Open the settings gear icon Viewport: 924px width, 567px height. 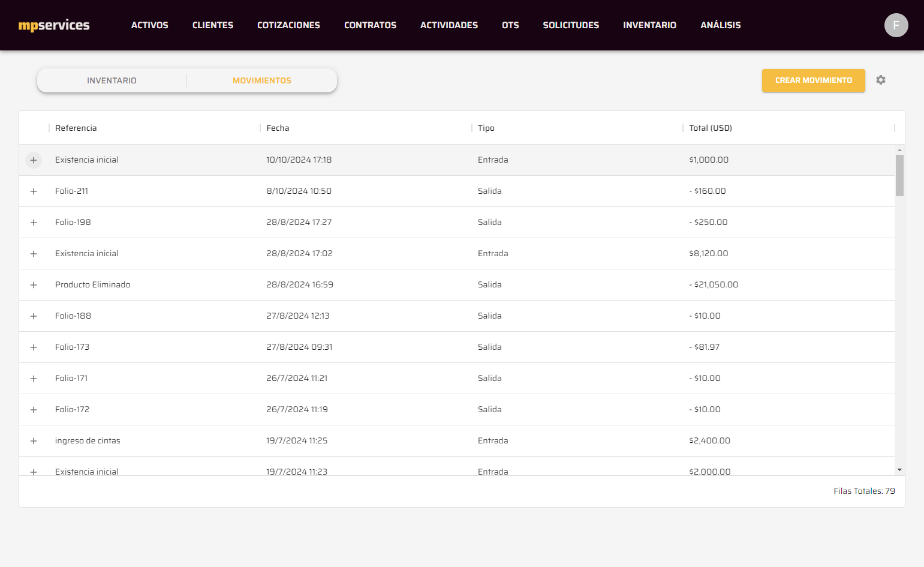(880, 80)
